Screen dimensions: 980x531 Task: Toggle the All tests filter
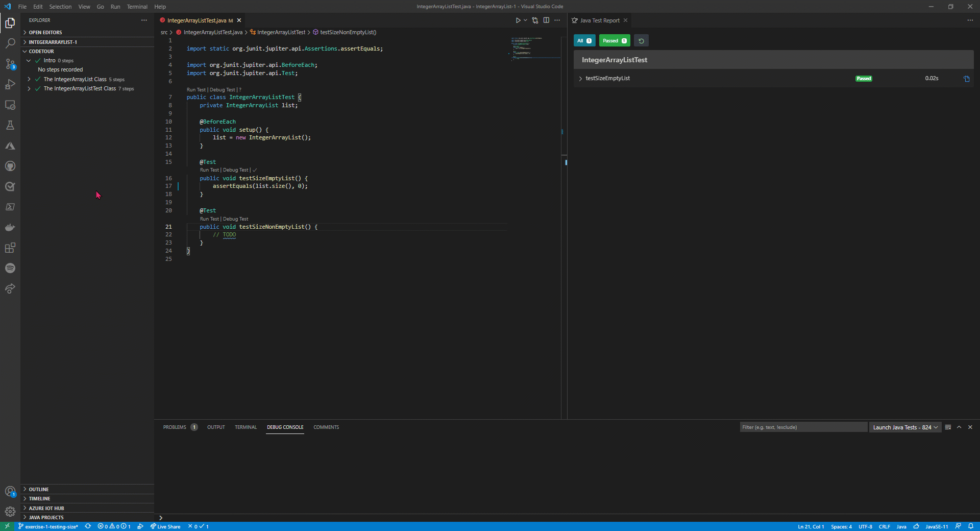pos(584,40)
